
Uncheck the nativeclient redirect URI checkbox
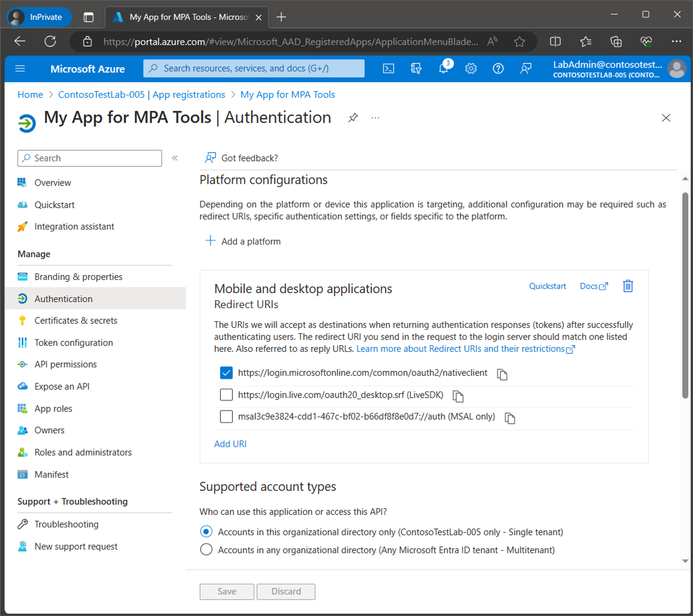tap(226, 373)
